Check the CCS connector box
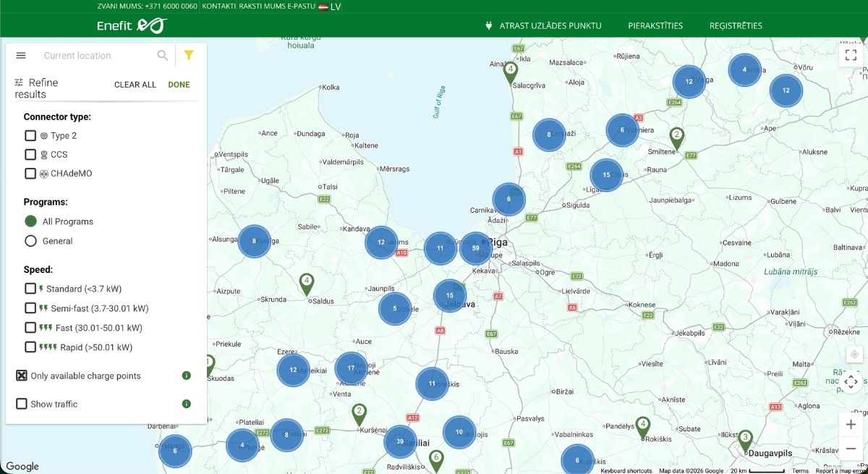This screenshot has width=868, height=474. pyautogui.click(x=30, y=154)
